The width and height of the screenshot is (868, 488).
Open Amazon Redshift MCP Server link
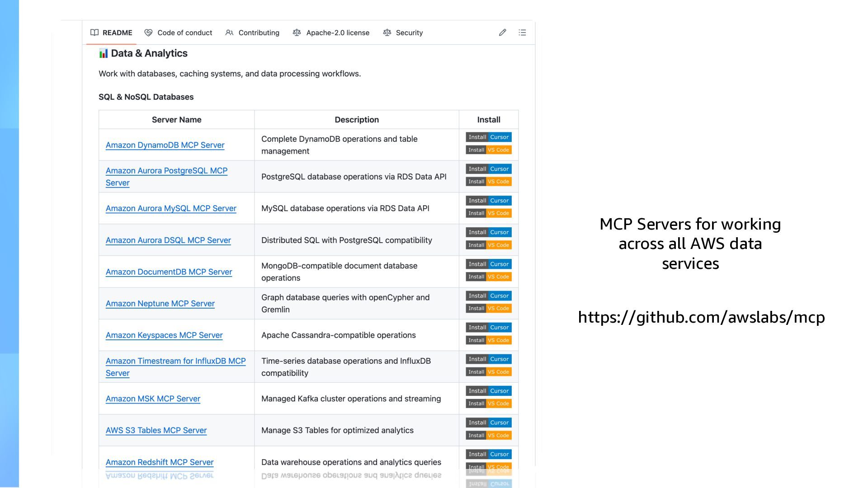coord(160,462)
